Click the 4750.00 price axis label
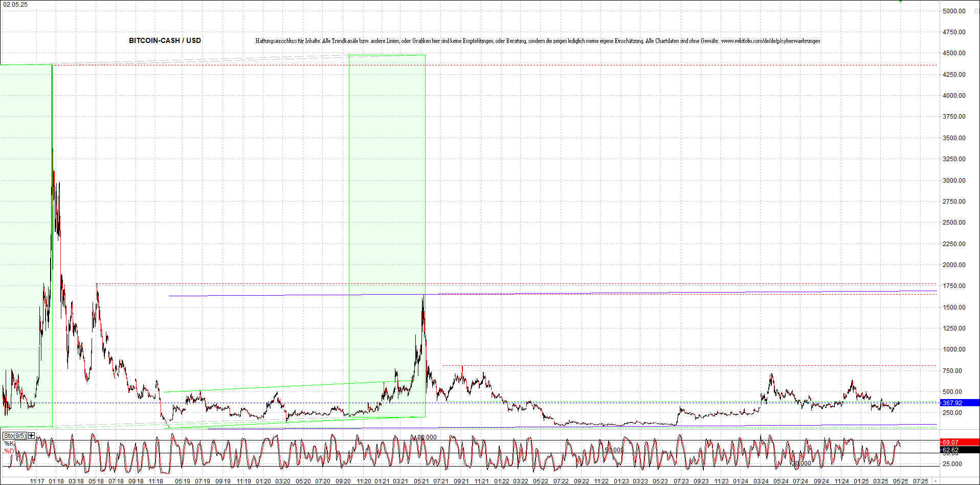The image size is (980, 485). click(954, 32)
